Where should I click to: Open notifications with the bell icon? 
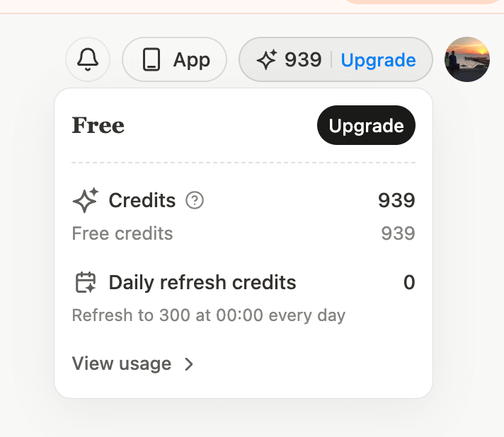pyautogui.click(x=88, y=59)
